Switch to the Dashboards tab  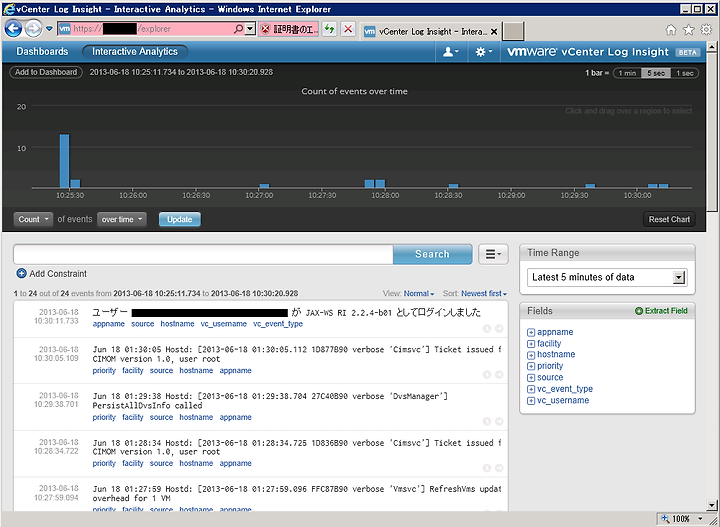coord(42,51)
